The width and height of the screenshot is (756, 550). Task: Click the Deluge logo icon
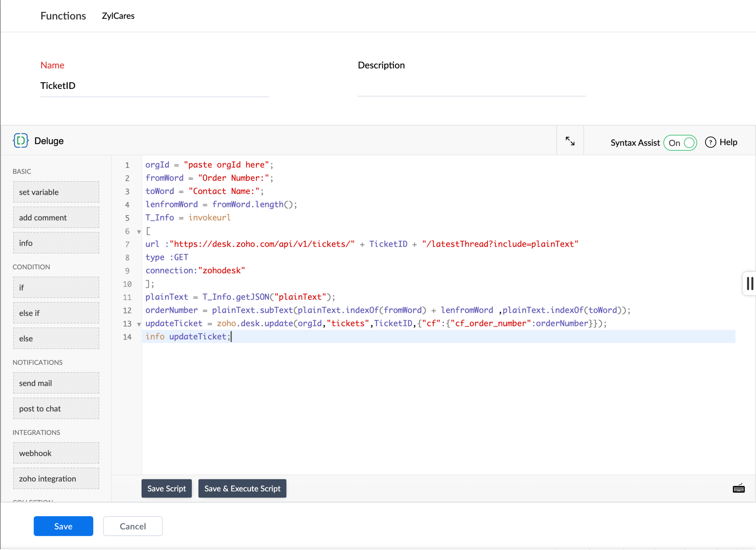click(21, 141)
